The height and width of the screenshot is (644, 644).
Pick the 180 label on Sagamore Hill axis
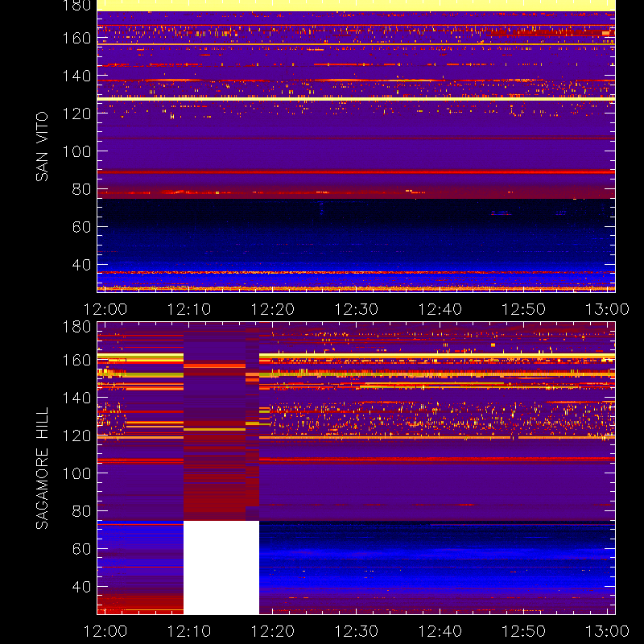(x=76, y=327)
